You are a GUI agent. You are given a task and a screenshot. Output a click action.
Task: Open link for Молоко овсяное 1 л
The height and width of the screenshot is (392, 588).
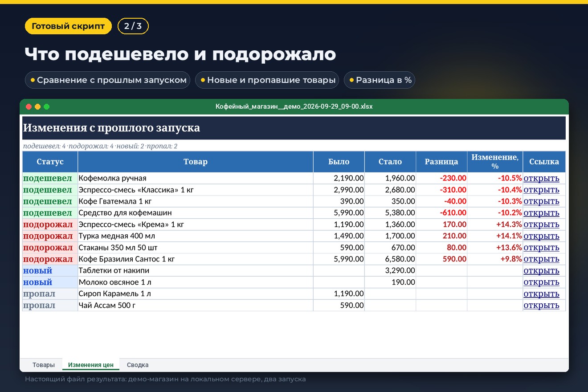click(x=541, y=282)
